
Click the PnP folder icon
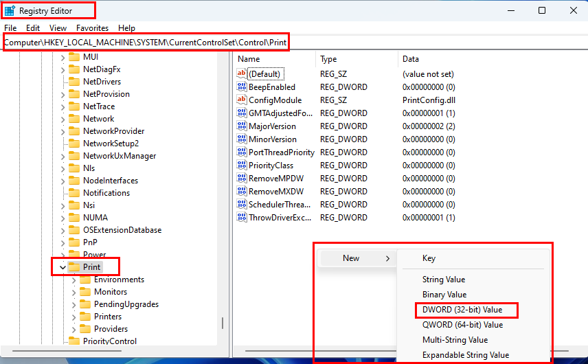pyautogui.click(x=74, y=242)
